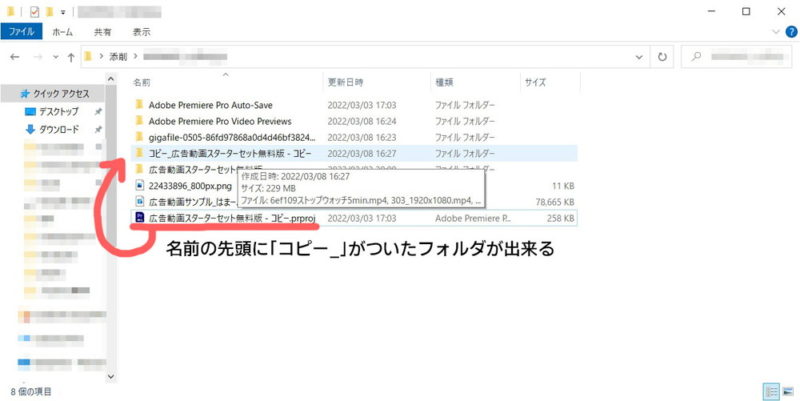This screenshot has width=800, height=401.
Task: Open the ホーム ribbon tab
Action: [62, 32]
